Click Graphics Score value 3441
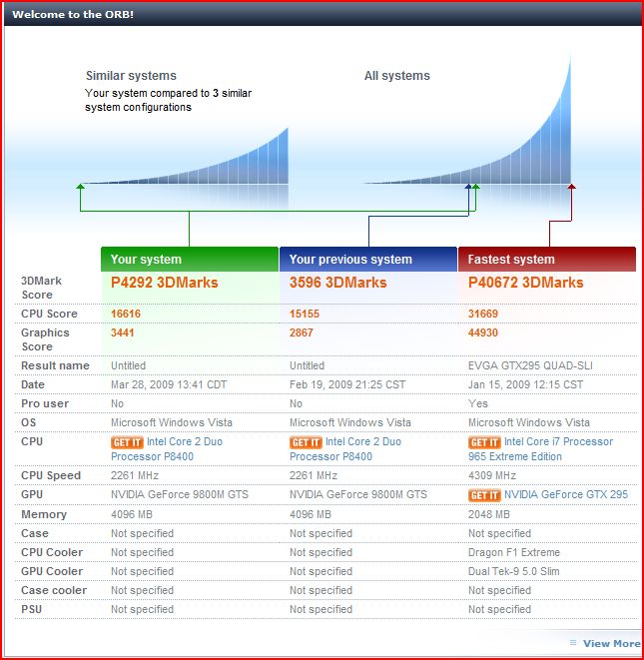 [x=123, y=332]
